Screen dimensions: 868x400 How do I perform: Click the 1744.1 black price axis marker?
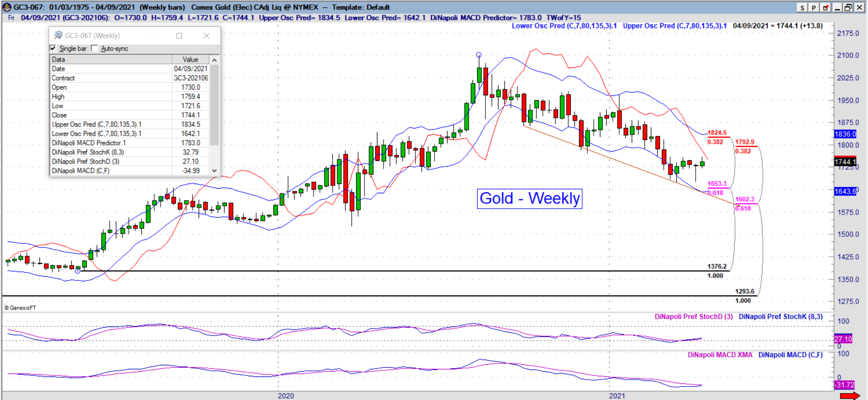[x=845, y=162]
